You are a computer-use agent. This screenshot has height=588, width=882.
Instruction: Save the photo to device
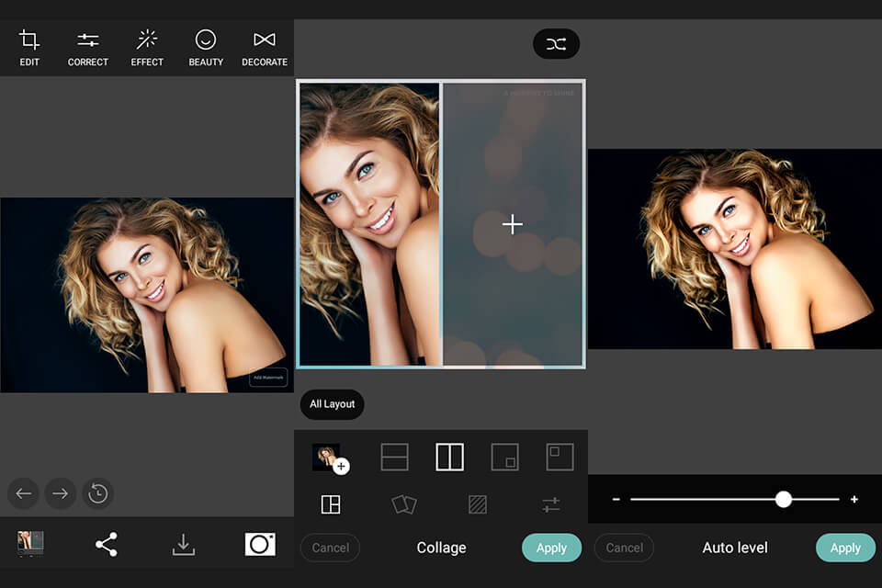[183, 544]
